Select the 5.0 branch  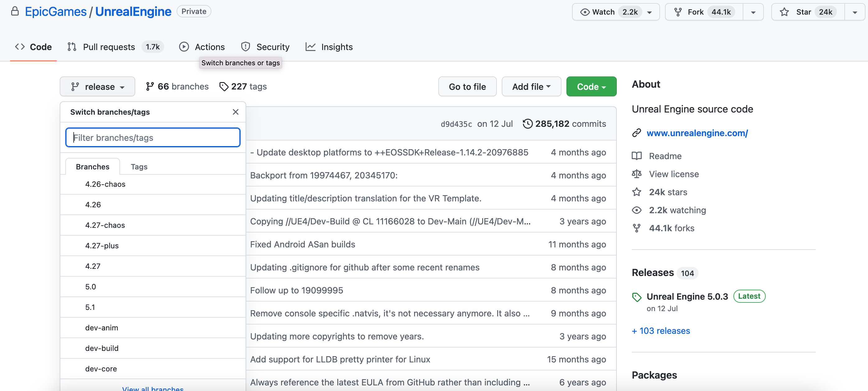click(153, 287)
